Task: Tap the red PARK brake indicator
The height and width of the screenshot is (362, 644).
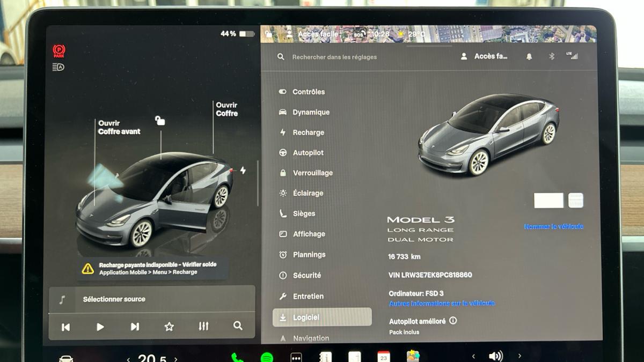Action: (59, 51)
